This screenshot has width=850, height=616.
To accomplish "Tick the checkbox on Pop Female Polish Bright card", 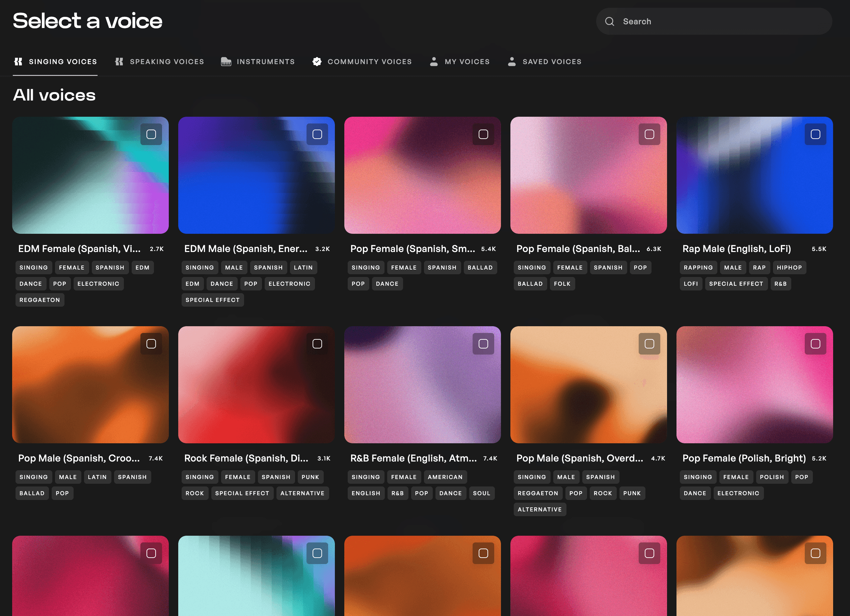I will (815, 343).
